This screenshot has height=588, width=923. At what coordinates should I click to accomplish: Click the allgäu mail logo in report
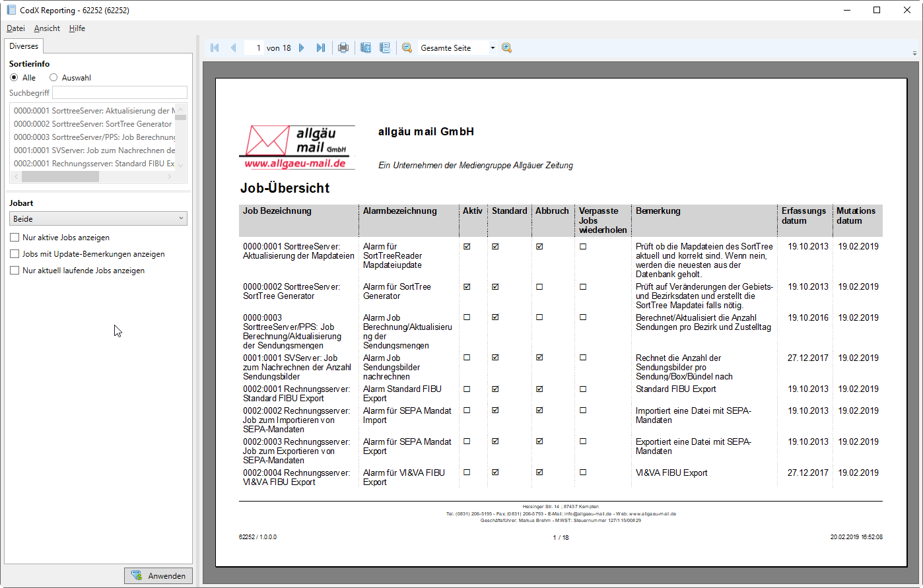tap(297, 148)
